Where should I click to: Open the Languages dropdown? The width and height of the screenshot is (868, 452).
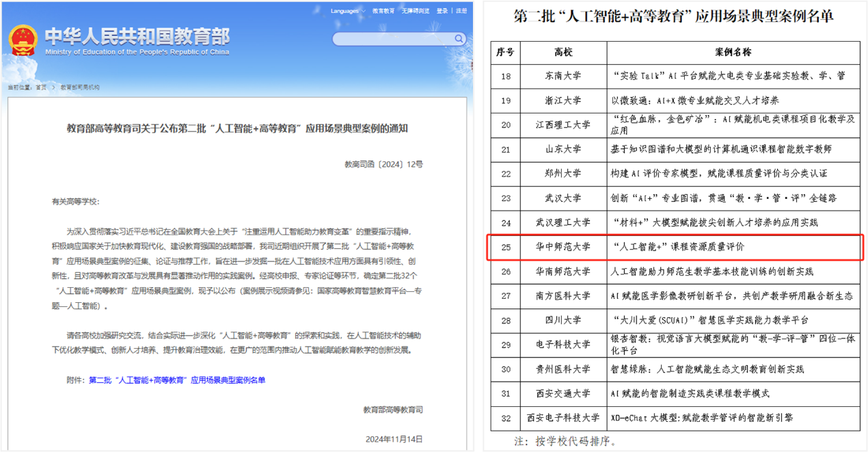tap(347, 11)
